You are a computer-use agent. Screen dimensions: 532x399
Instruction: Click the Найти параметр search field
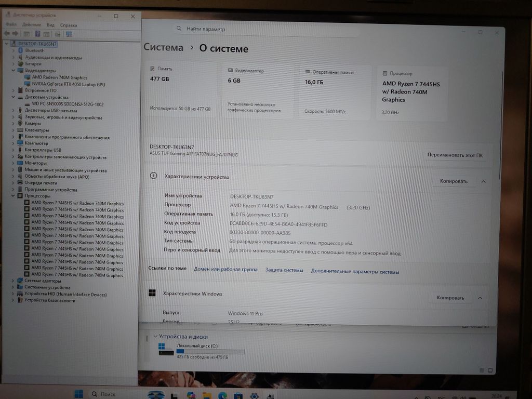click(x=267, y=30)
